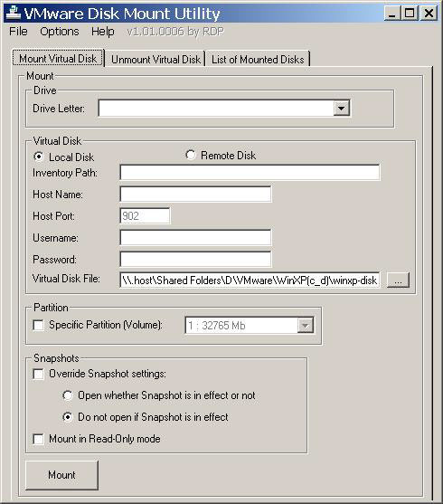Switch to Mount Virtual Disk tab
443x504 pixels.
[58, 59]
